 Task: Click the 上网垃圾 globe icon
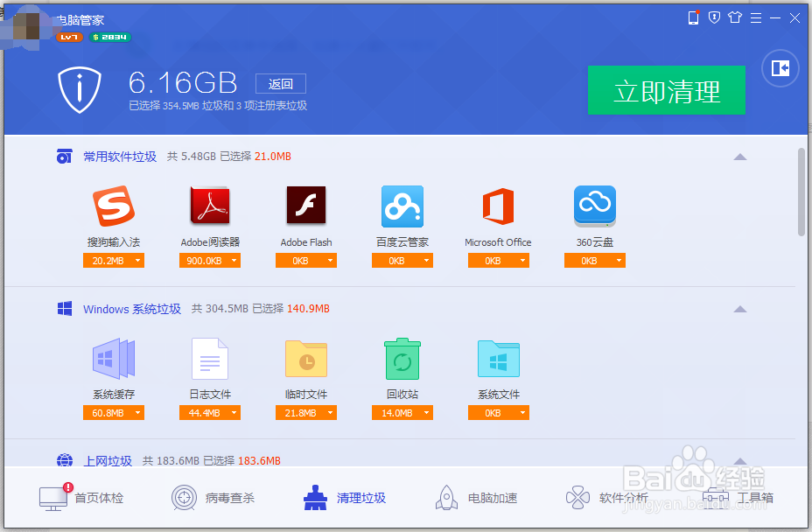(65, 459)
